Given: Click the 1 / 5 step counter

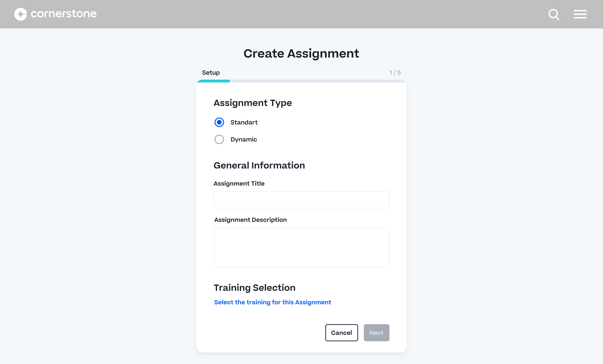Looking at the screenshot, I should point(395,73).
